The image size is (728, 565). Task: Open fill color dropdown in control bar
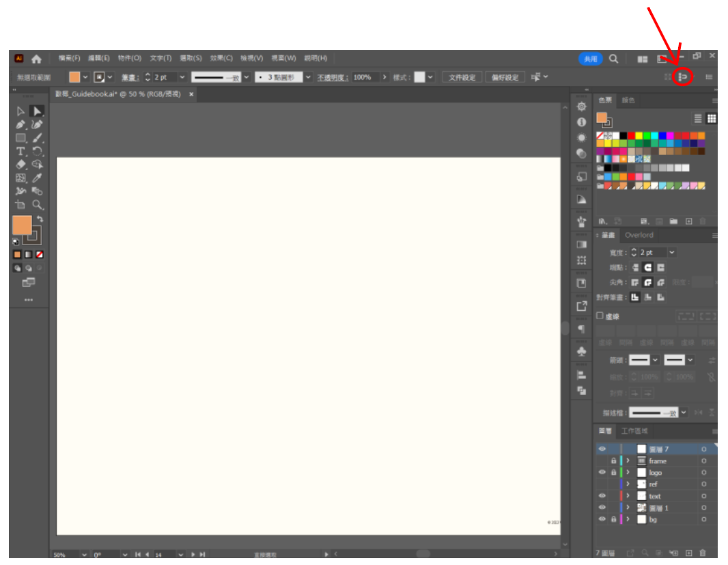85,77
